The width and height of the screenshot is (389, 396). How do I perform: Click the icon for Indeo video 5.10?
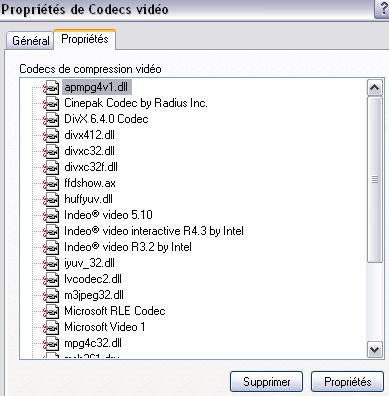click(51, 216)
